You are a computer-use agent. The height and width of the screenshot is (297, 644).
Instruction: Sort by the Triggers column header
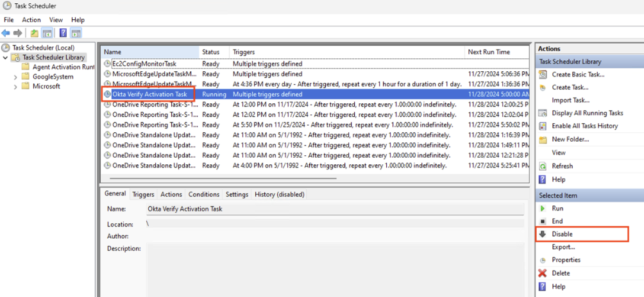pos(346,52)
